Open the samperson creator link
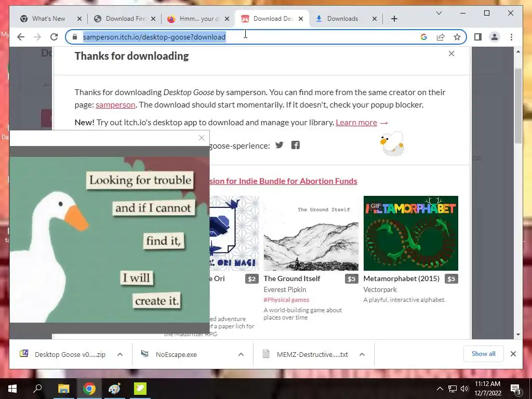The height and width of the screenshot is (399, 532). click(115, 105)
